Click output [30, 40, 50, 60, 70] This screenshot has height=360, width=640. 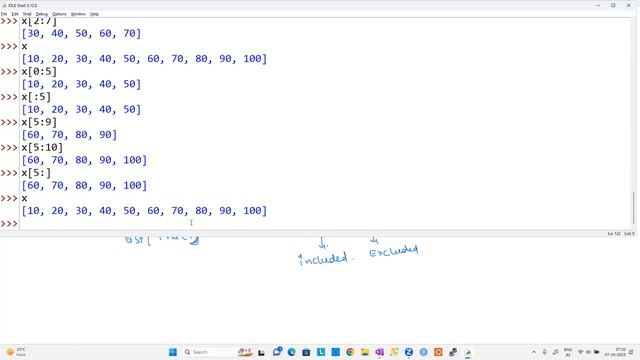pyautogui.click(x=81, y=33)
